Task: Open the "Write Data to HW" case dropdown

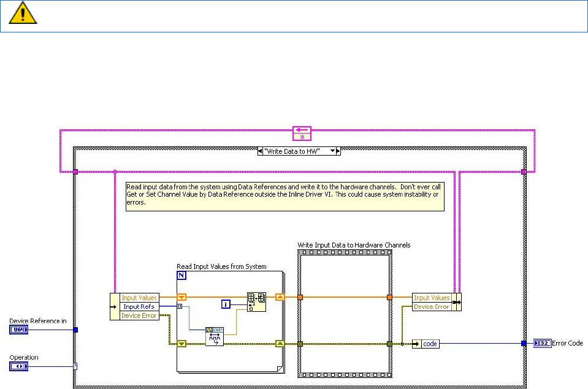Action: pos(332,151)
